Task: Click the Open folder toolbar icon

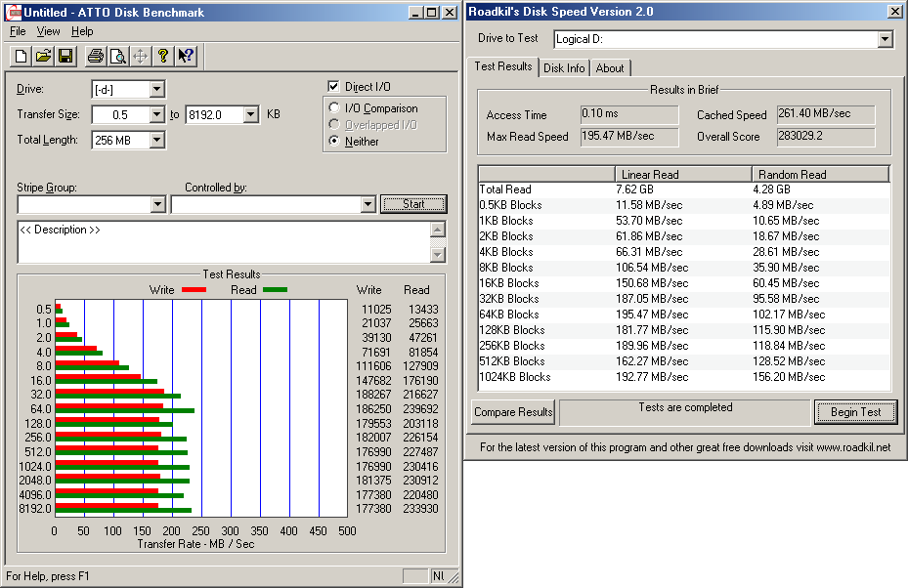Action: [43, 56]
